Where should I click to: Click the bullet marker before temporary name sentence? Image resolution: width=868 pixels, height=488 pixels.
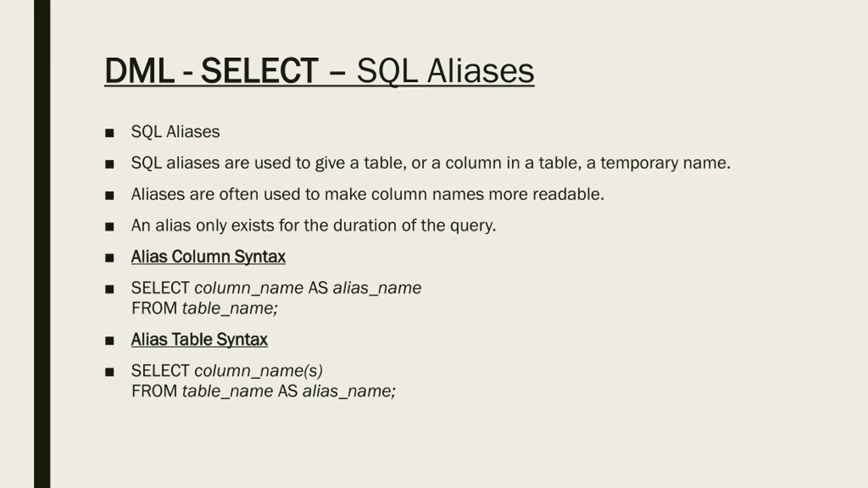tap(109, 164)
